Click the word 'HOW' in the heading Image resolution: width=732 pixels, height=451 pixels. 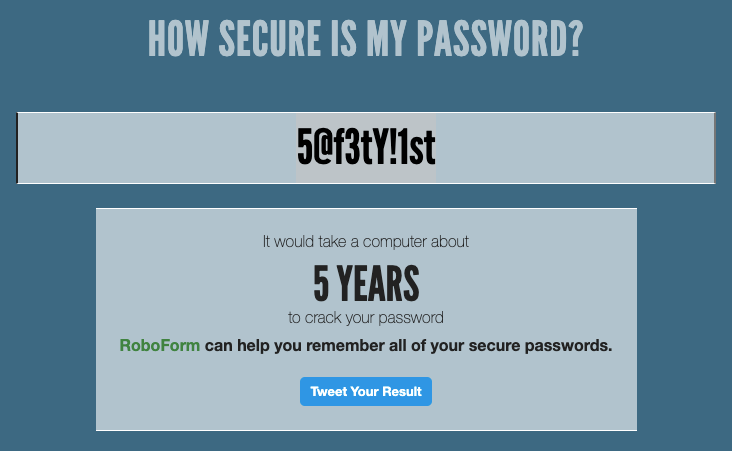[x=177, y=38]
